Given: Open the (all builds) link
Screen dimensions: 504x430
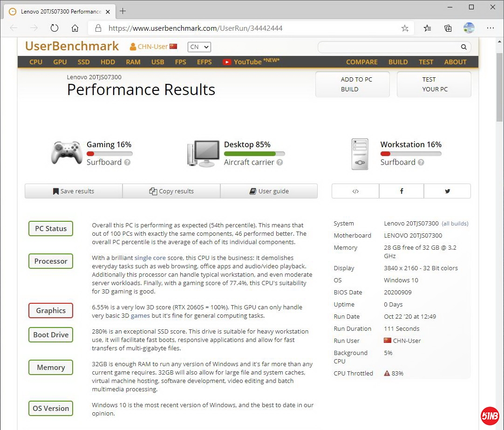Looking at the screenshot, I should pos(455,224).
